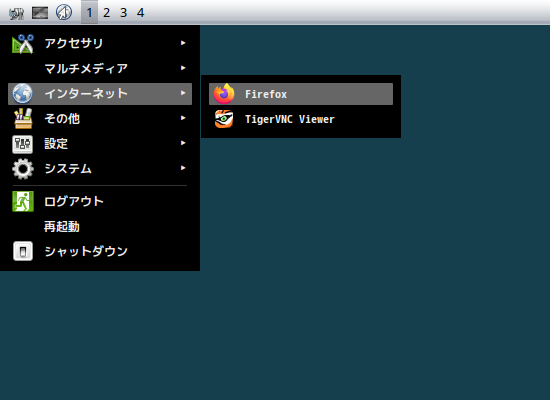This screenshot has height=400, width=550.
Task: Open the 設定 menu entry
Action: coord(100,144)
